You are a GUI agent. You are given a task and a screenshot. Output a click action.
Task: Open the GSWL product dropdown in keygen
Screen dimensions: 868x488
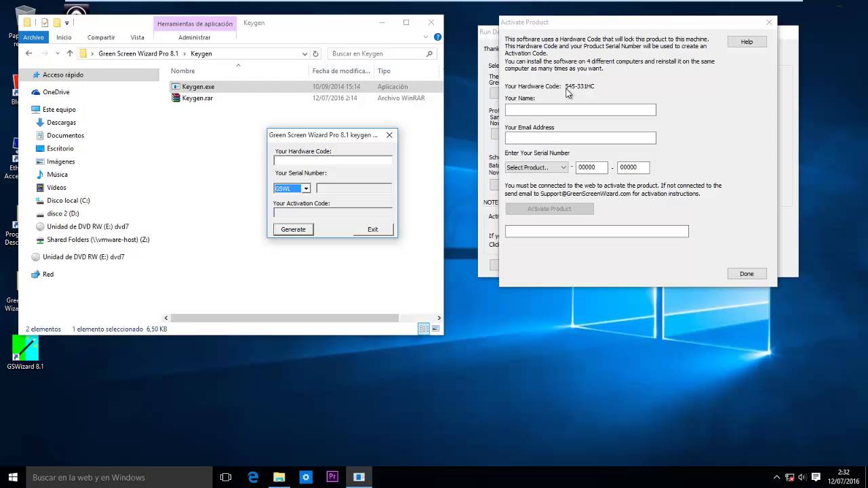[306, 188]
